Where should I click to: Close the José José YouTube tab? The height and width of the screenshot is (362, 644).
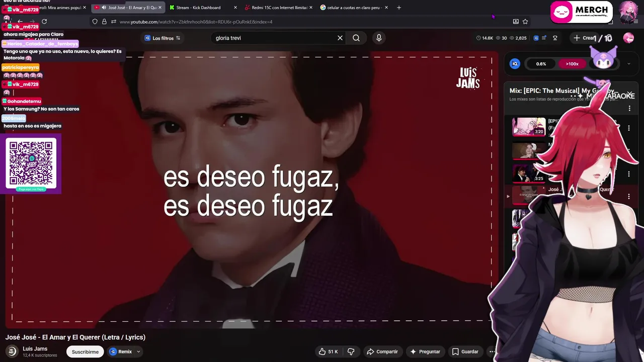(x=160, y=8)
